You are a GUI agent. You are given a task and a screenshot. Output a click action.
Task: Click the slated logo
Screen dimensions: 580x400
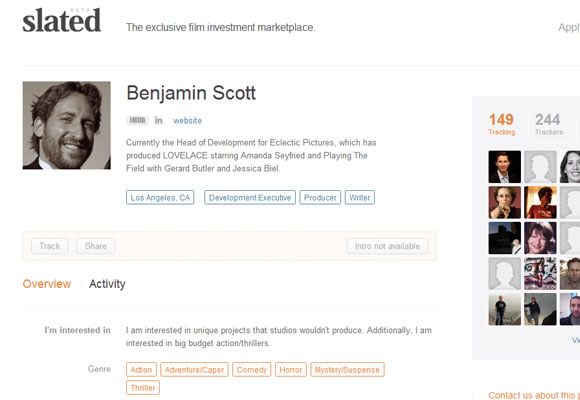(x=62, y=20)
